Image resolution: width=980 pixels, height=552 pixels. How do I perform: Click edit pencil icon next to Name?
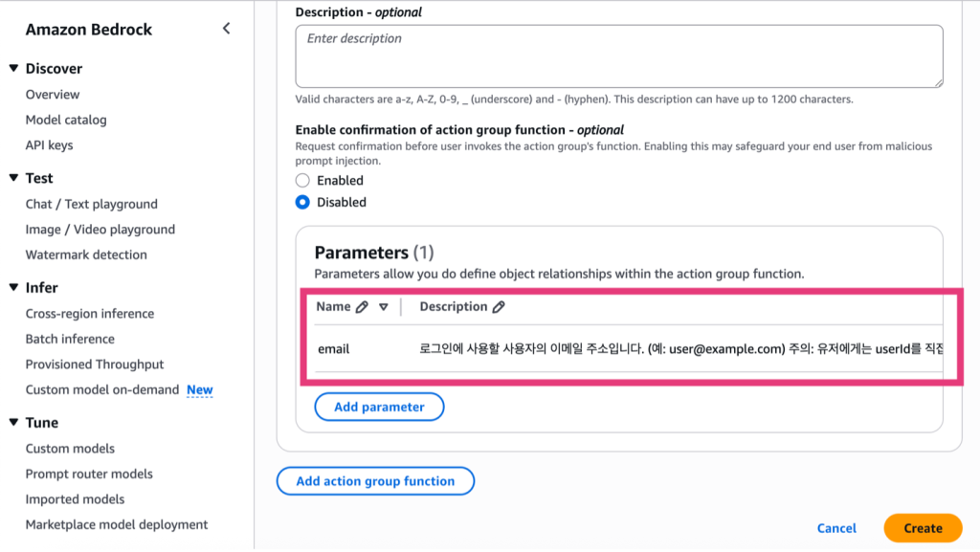click(x=362, y=307)
